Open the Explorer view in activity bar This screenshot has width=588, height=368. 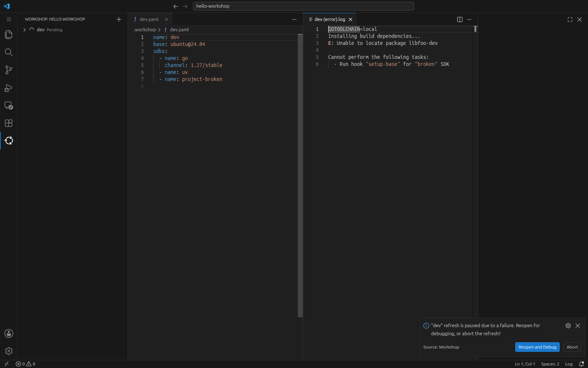tap(9, 35)
